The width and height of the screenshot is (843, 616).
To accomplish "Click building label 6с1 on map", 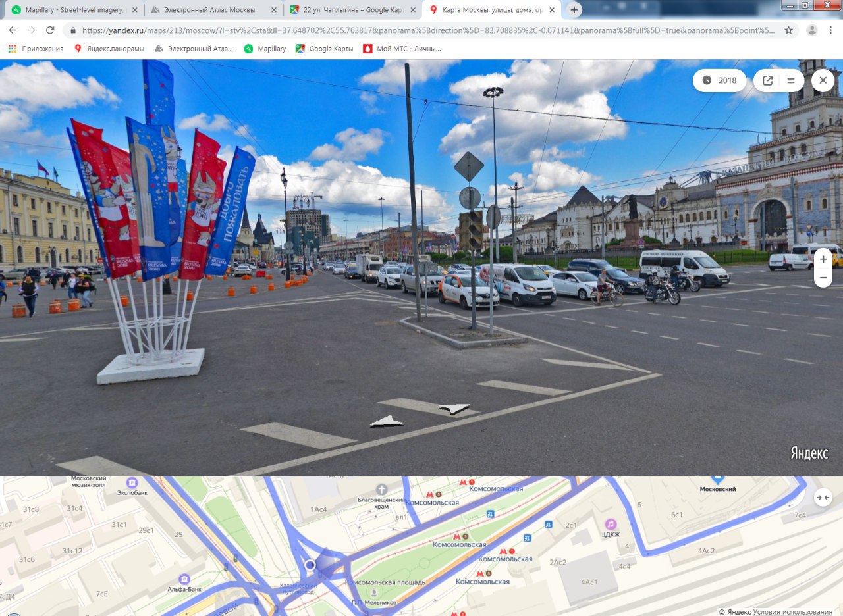I will click(676, 515).
